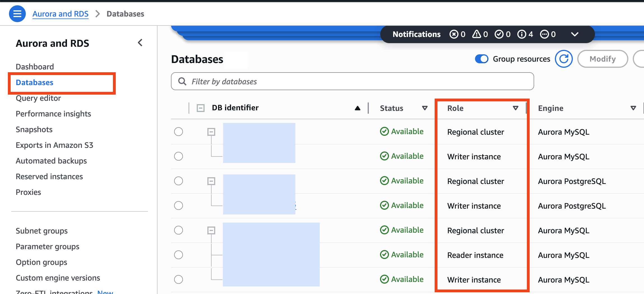
Task: Click the Databases page heading
Action: (x=197, y=59)
